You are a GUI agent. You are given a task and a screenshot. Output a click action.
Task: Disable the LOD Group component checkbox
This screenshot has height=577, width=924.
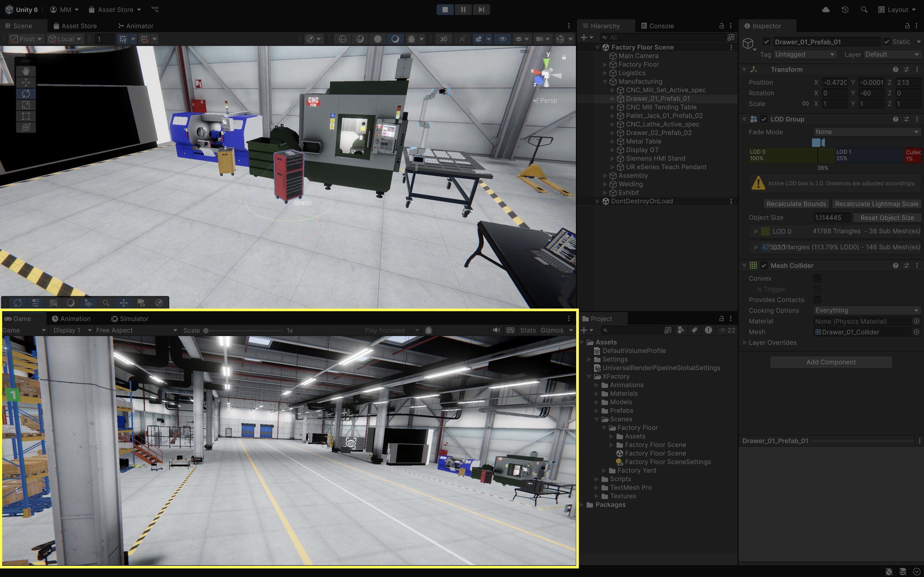click(764, 119)
